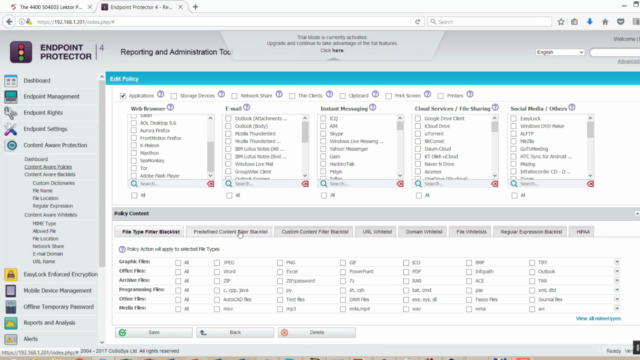Click the trial mode 'here' link
640x360 pixels.
(x=338, y=51)
